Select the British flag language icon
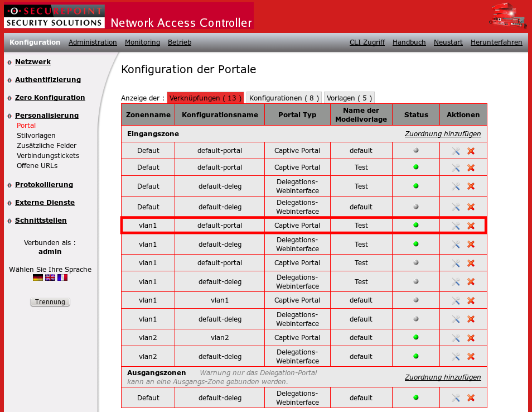The height and width of the screenshot is (412, 532). [50, 277]
